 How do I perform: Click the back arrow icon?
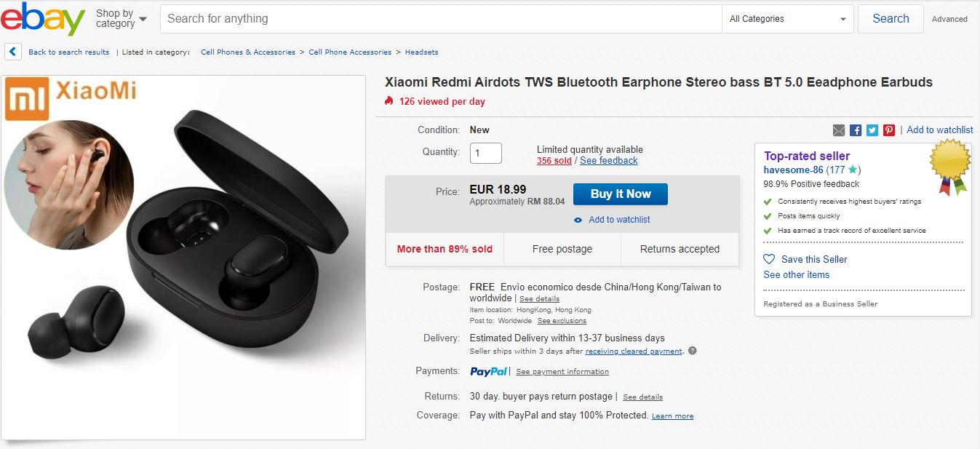[x=13, y=52]
